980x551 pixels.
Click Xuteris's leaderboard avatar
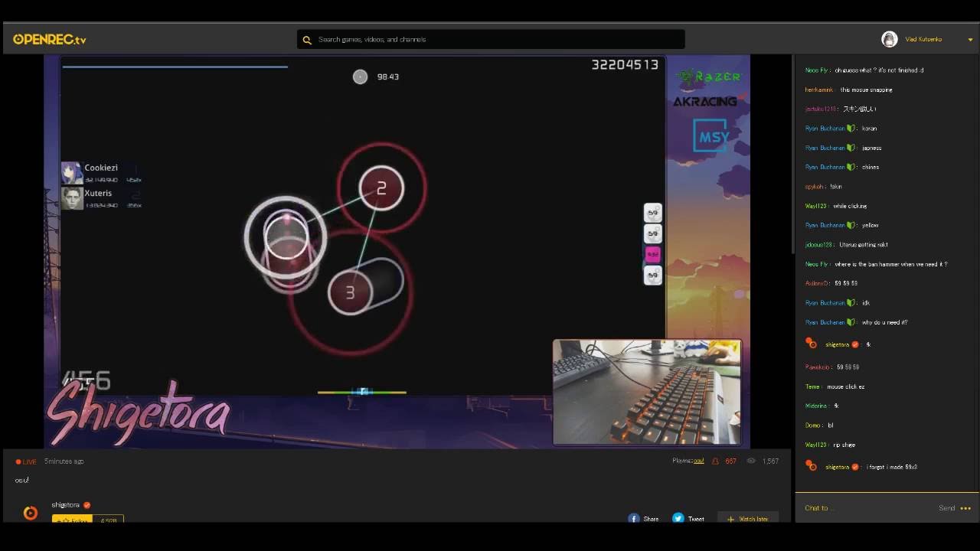point(72,198)
